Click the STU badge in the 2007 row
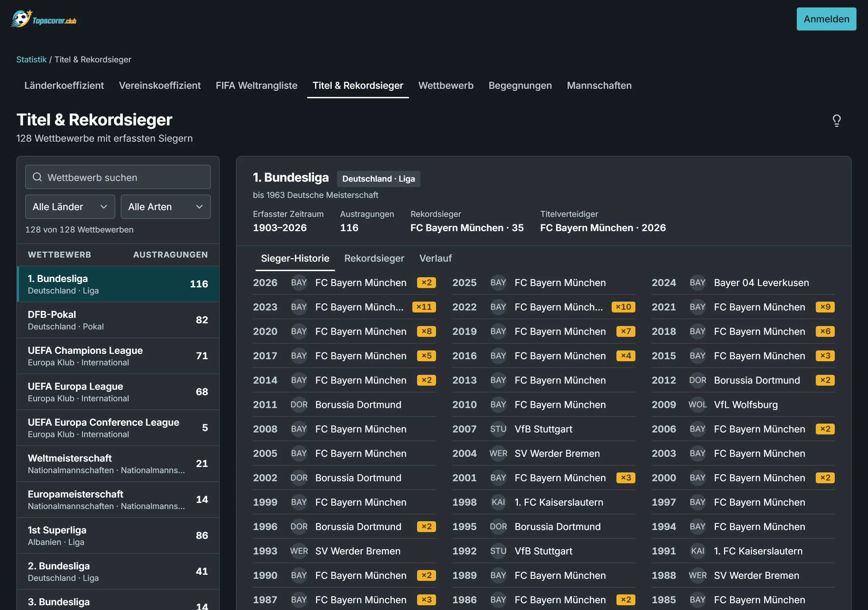This screenshot has height=610, width=868. click(498, 429)
